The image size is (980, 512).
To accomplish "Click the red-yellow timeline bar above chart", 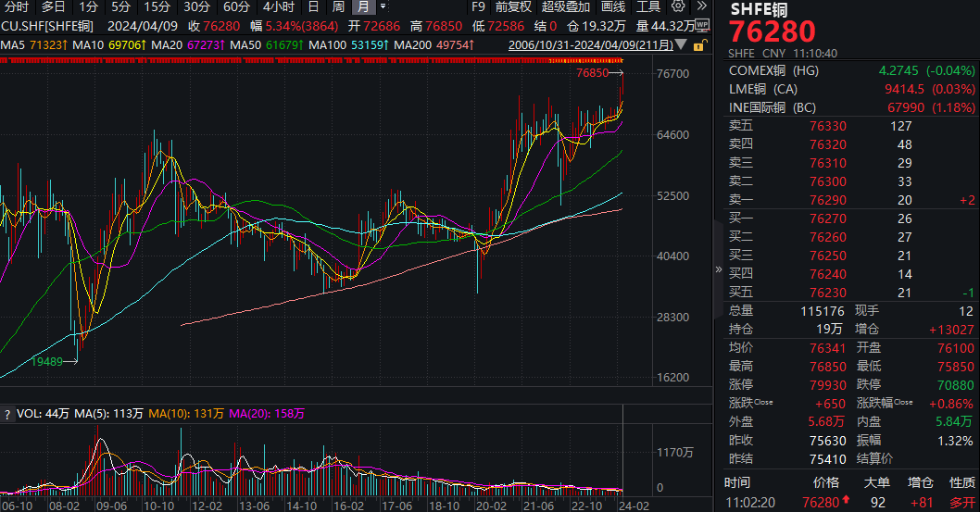I will click(x=311, y=60).
